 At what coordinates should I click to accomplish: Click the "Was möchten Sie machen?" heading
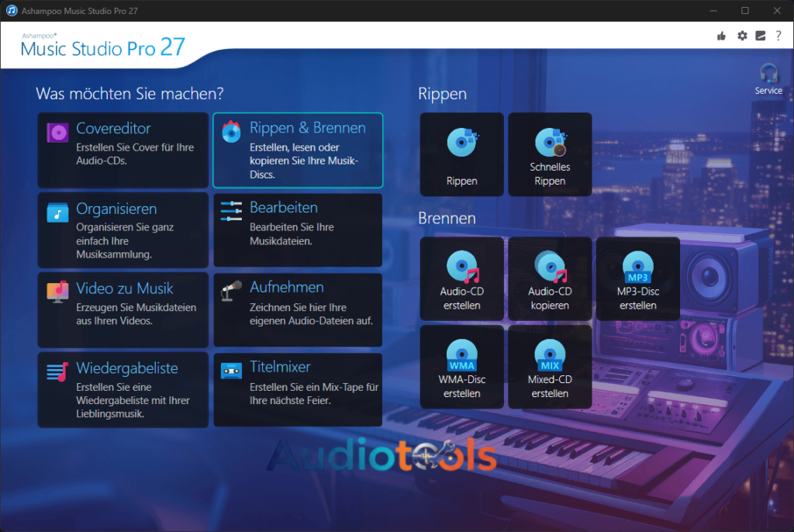coord(129,94)
